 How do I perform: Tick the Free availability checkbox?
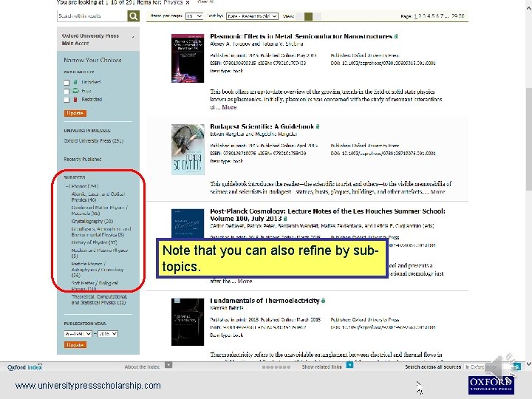(x=66, y=92)
